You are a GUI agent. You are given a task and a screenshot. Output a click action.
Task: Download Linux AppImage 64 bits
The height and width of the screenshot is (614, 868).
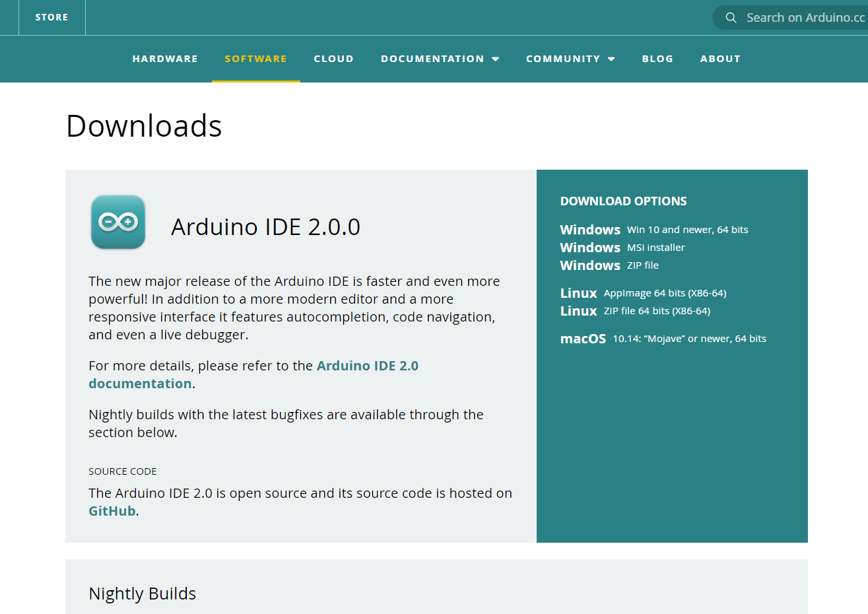[643, 293]
